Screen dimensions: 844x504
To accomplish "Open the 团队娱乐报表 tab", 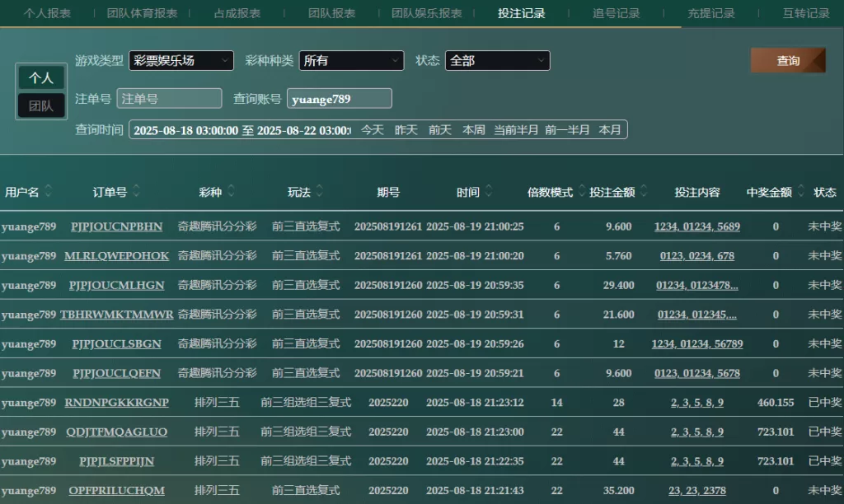I will 427,13.
